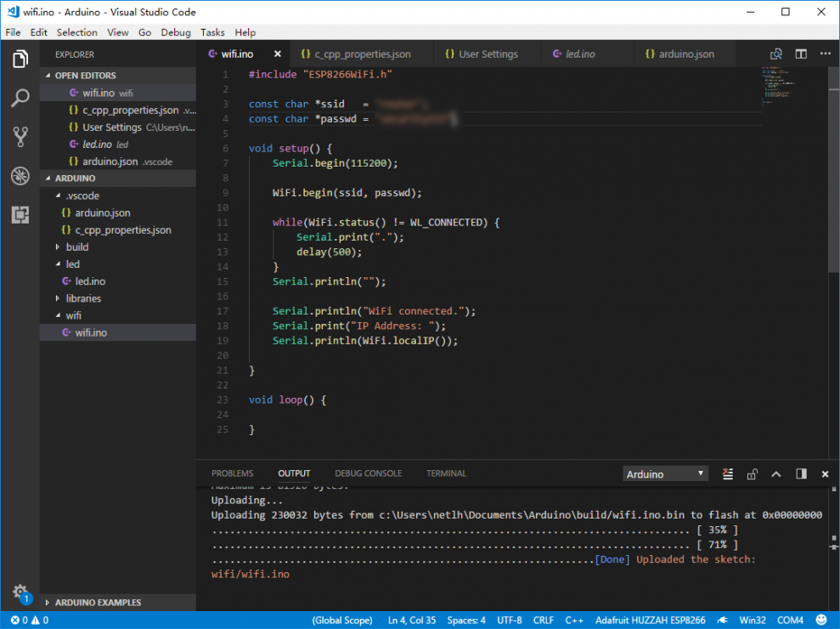This screenshot has height=629, width=840.
Task: Open the Extensions view
Action: pos(20,215)
